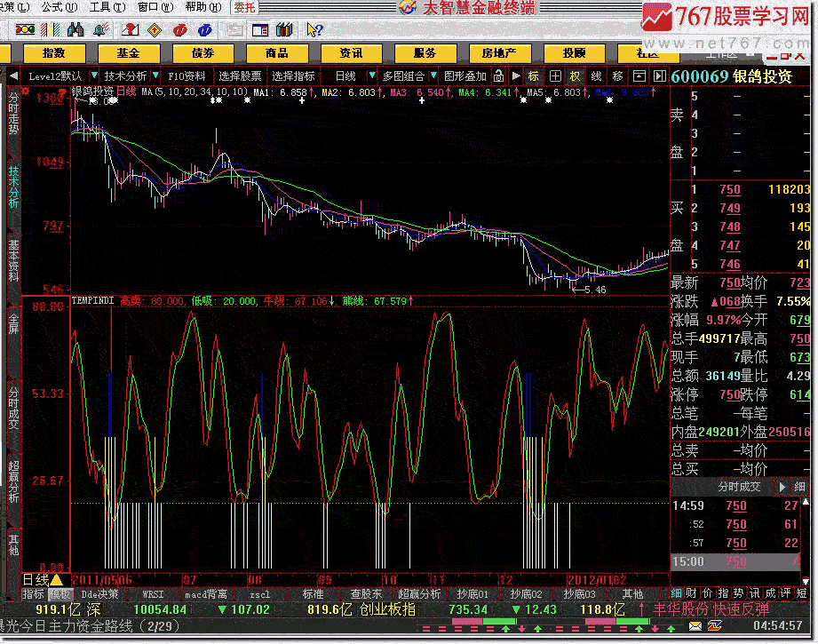The image size is (818, 644).
Task: Click the 图形叠加 button
Action: click(x=465, y=76)
